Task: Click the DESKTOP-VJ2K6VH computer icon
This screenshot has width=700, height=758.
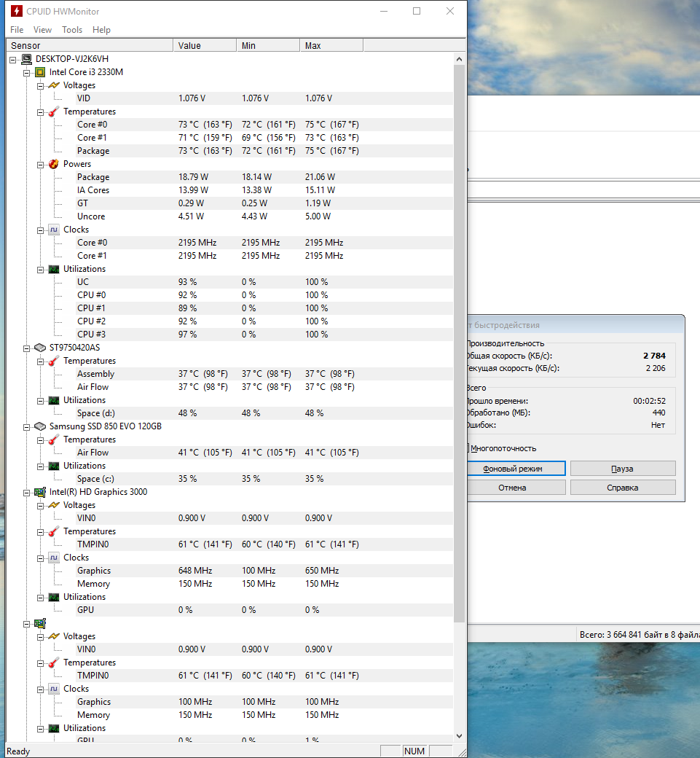Action: coord(26,59)
